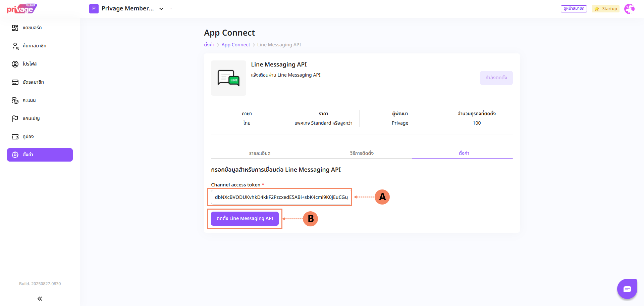Open the profile icon in sidebar
The width and height of the screenshot is (644, 306).
[x=15, y=64]
